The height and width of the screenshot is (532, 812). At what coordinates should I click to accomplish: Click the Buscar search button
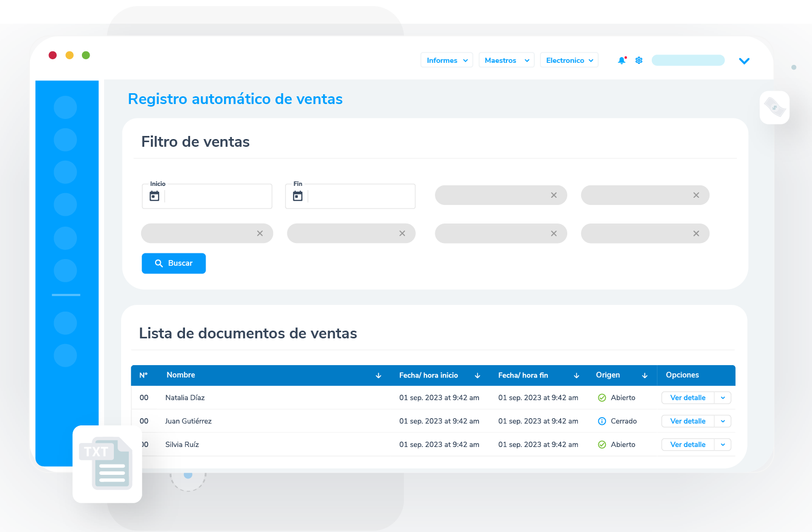(174, 263)
